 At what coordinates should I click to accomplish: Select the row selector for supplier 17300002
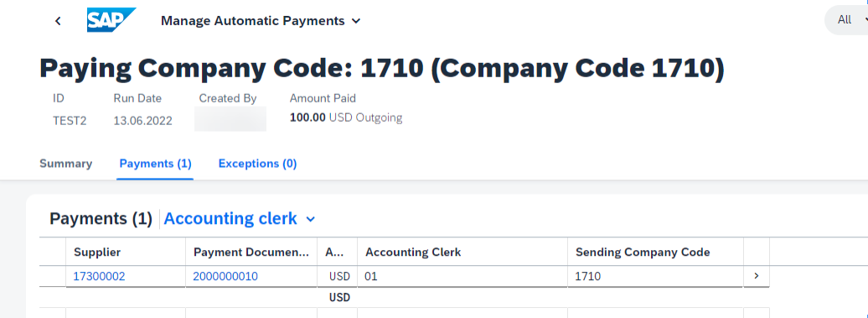click(53, 276)
